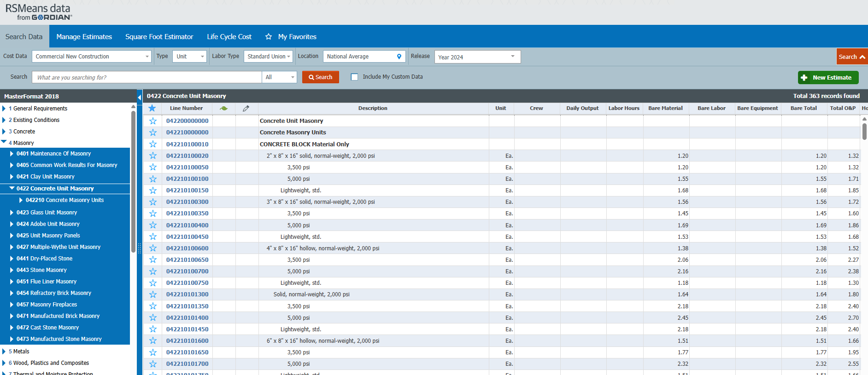The height and width of the screenshot is (375, 868).
Task: Collapse the orange Search panel toggle
Action: pos(852,57)
